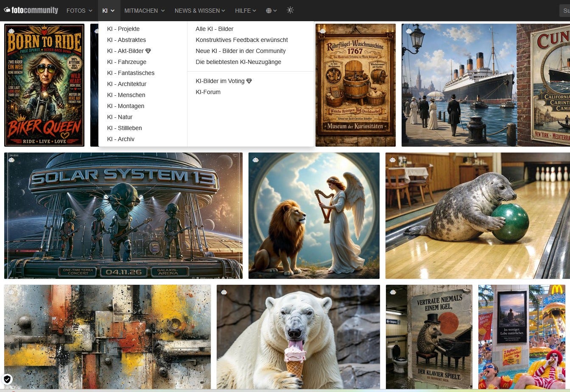Visit the KI-Forum

208,92
